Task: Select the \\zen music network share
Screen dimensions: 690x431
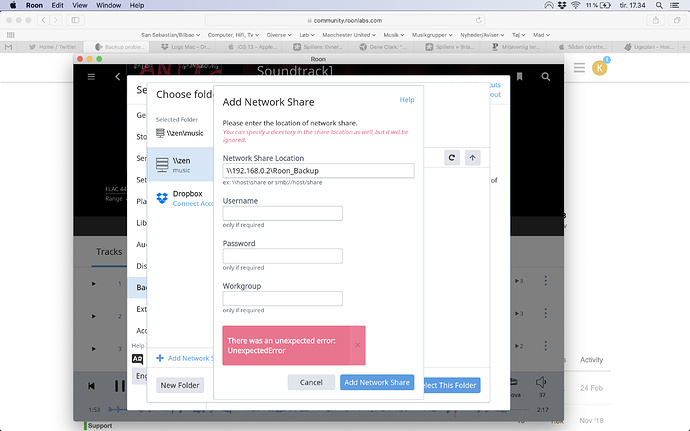Action: click(x=180, y=165)
